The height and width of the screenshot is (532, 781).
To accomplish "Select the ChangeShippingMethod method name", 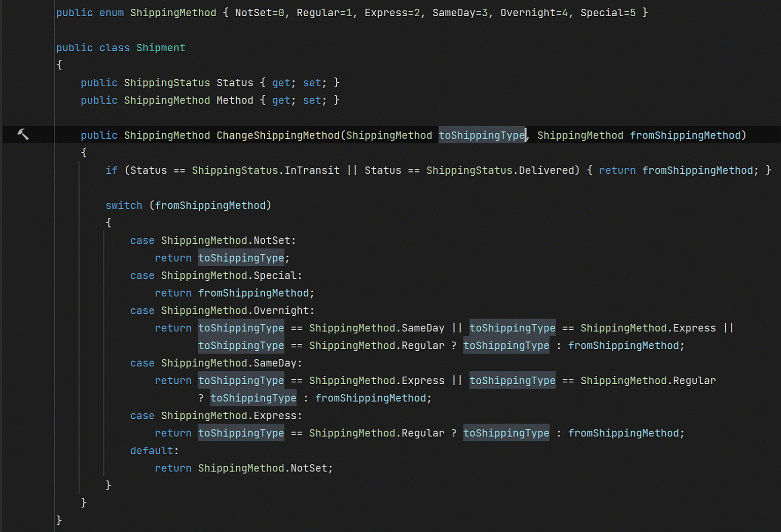I will click(278, 135).
